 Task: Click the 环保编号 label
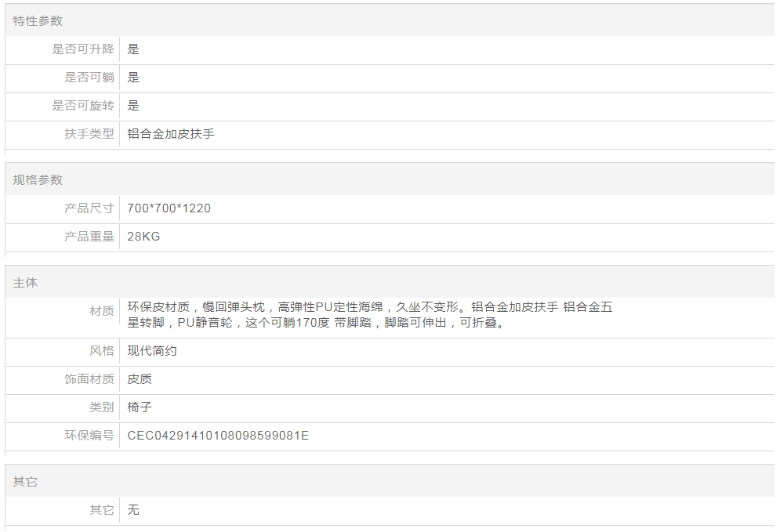(x=89, y=436)
